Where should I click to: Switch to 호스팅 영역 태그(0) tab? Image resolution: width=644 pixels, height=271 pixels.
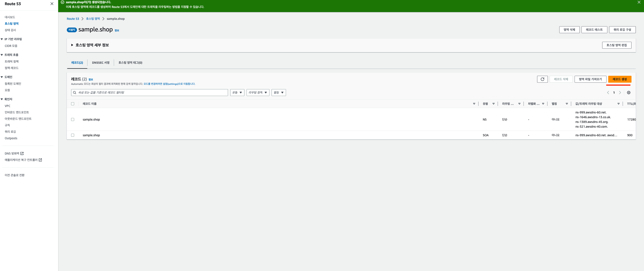(130, 63)
